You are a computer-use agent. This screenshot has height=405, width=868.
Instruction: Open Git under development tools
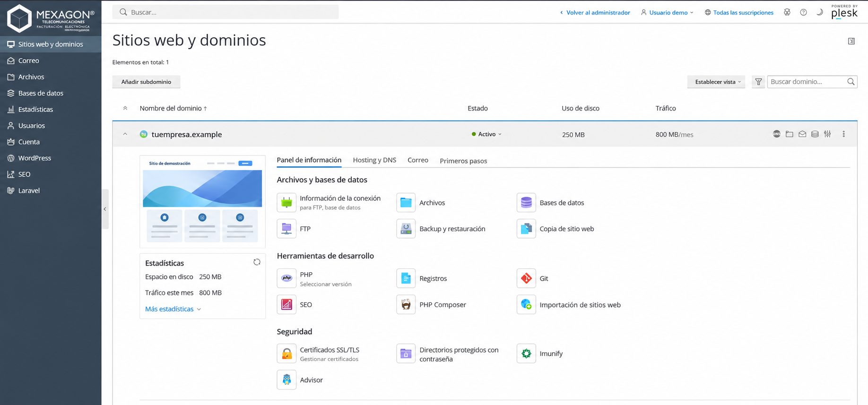pyautogui.click(x=533, y=278)
